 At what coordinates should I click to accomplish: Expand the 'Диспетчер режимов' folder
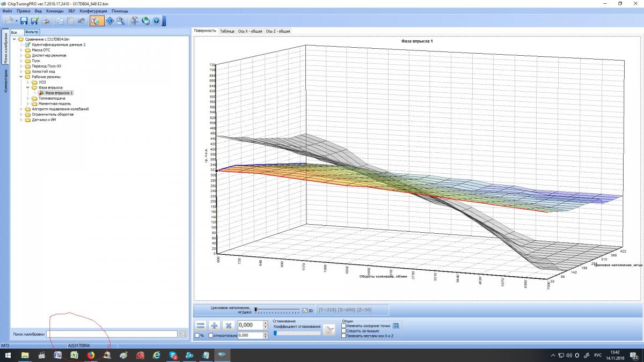pos(21,55)
